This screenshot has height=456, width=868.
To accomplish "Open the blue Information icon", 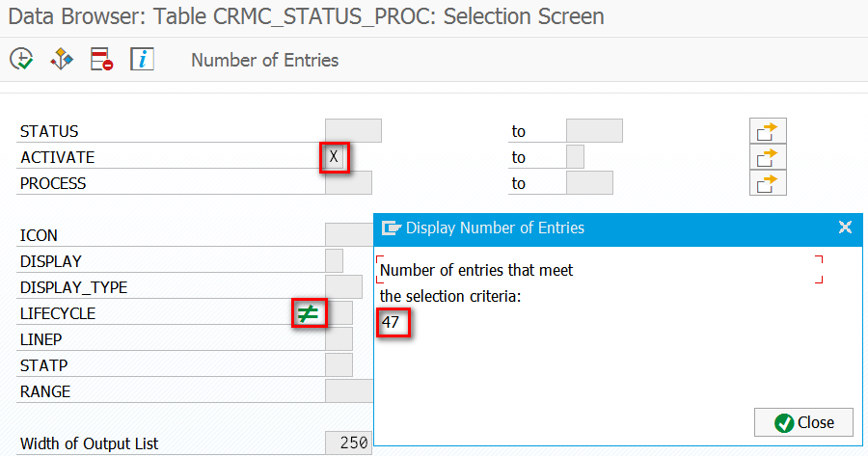I will click(x=143, y=59).
